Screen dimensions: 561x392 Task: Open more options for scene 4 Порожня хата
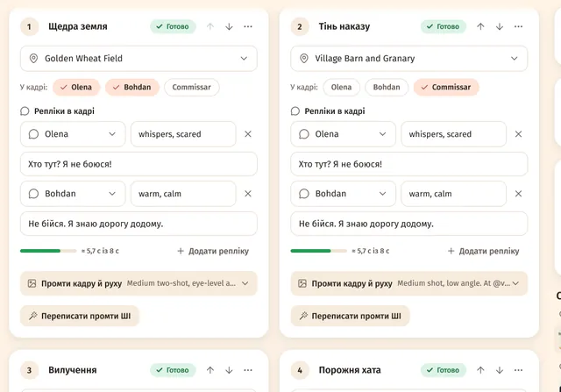click(518, 370)
